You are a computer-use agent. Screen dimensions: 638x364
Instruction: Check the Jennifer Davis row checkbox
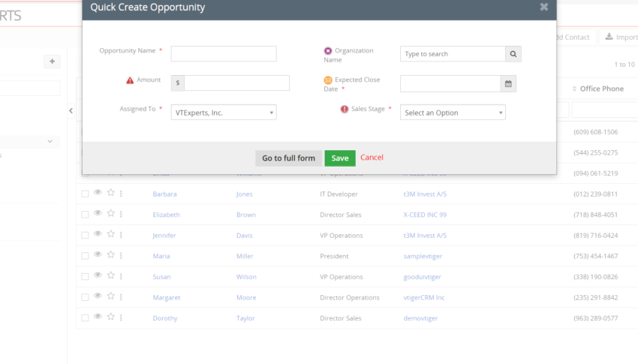[85, 236]
